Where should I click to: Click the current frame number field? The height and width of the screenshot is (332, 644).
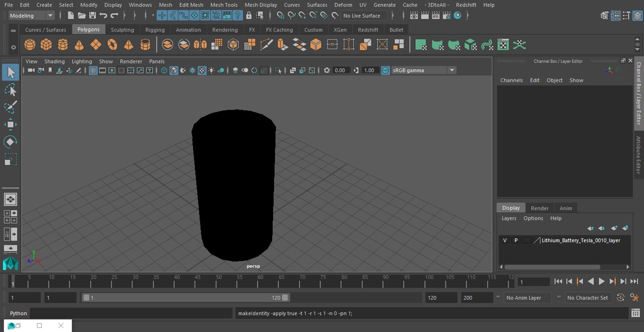coord(534,282)
